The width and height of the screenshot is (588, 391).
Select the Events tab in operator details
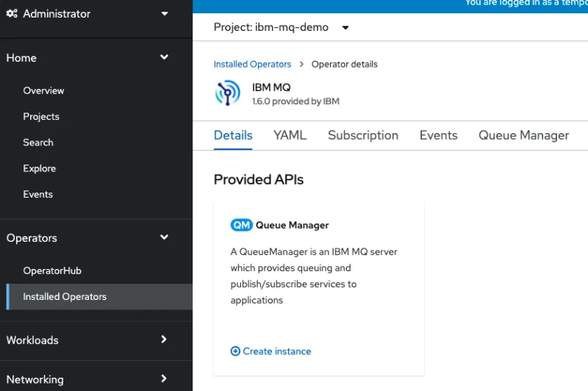click(x=438, y=135)
